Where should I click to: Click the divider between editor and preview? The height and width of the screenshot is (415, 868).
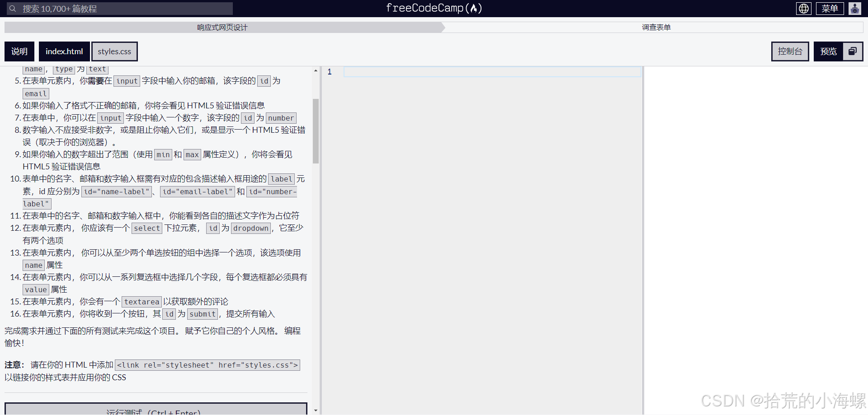[x=643, y=239]
